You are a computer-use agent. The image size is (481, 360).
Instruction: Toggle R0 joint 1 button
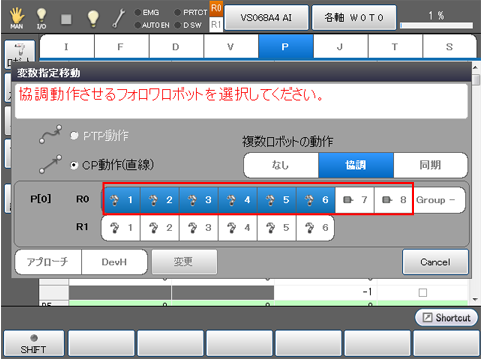tap(121, 200)
